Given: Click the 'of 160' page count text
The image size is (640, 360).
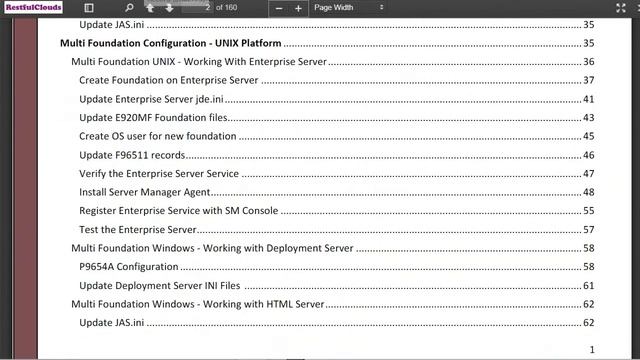Looking at the screenshot, I should tap(227, 7).
